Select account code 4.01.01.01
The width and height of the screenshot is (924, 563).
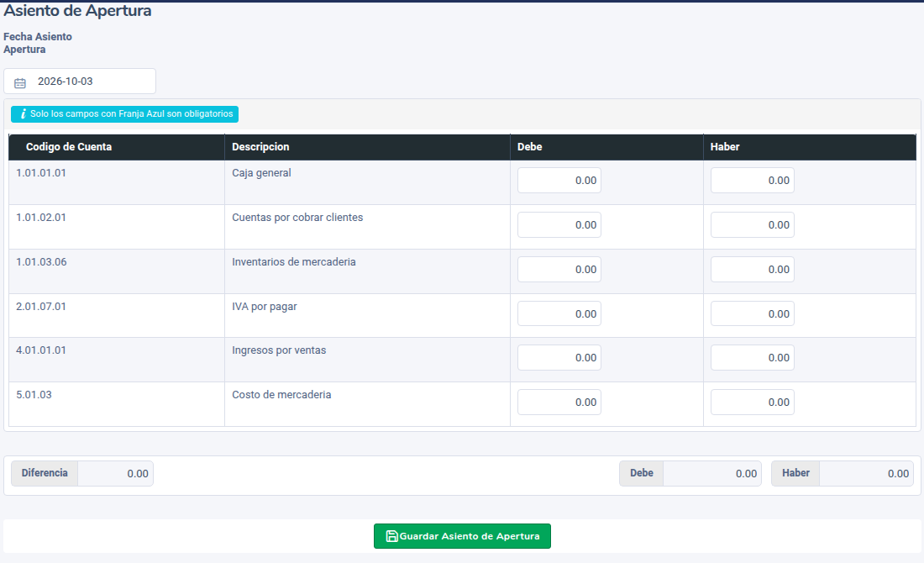[x=40, y=350]
